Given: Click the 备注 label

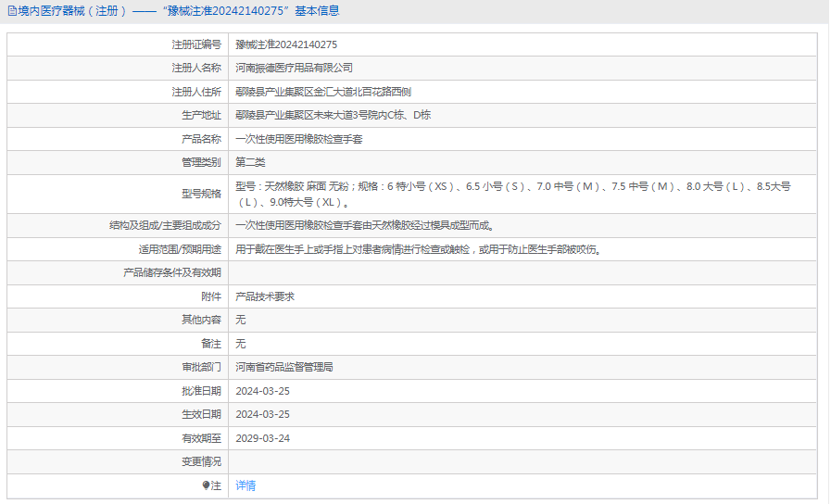Looking at the screenshot, I should pos(211,344).
